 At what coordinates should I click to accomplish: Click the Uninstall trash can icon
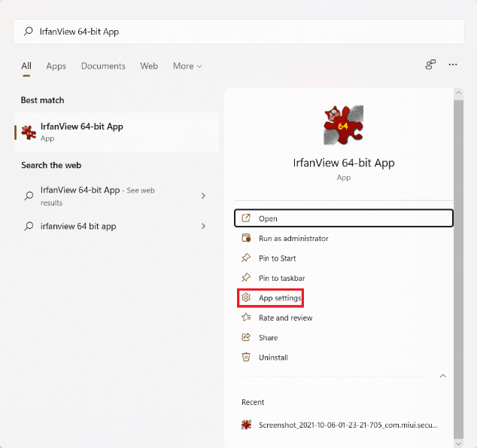(245, 358)
